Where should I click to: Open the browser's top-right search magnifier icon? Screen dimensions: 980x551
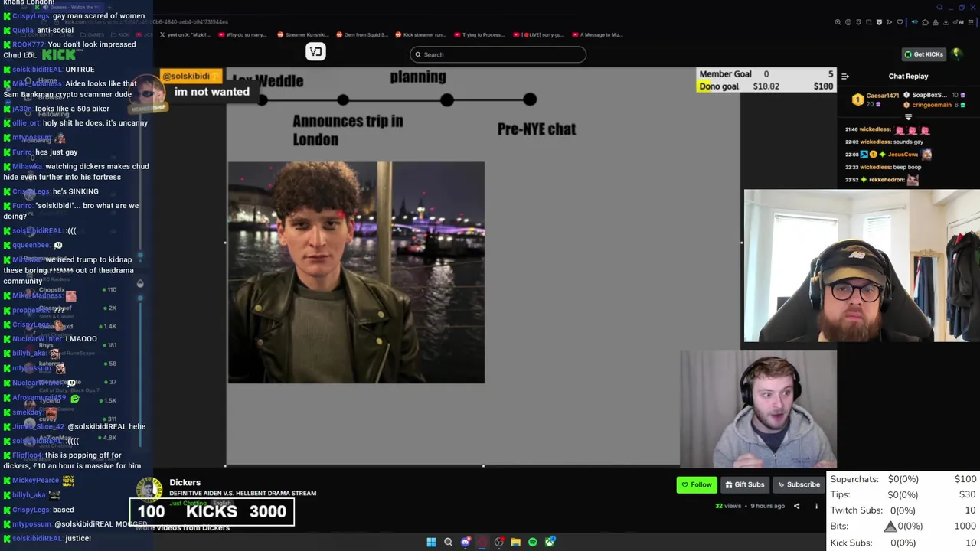(x=939, y=8)
